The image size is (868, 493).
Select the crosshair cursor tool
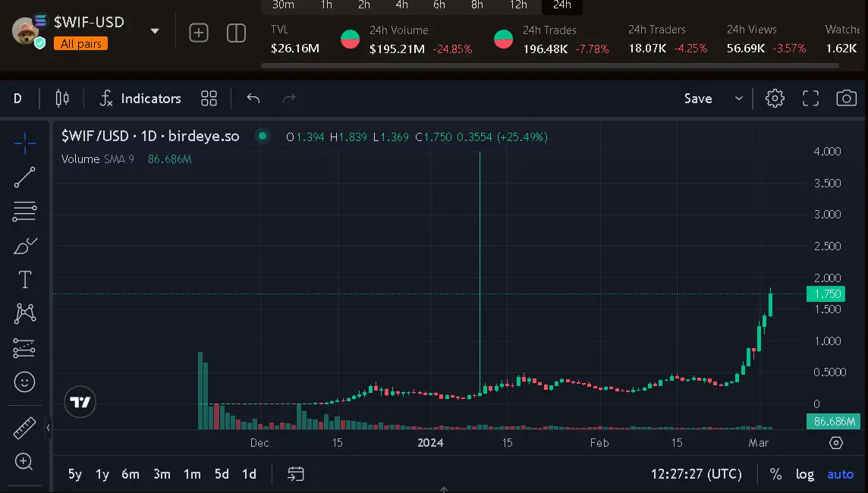coord(24,142)
